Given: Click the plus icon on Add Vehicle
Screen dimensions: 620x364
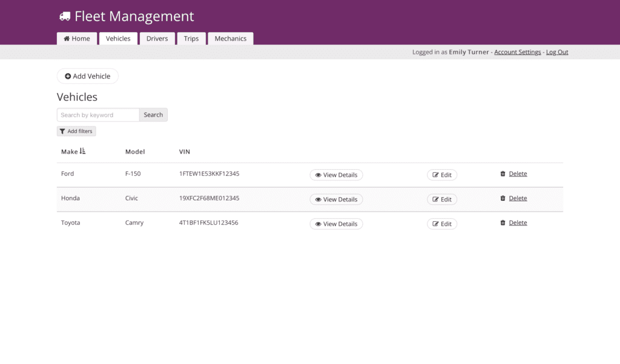Looking at the screenshot, I should pyautogui.click(x=68, y=77).
